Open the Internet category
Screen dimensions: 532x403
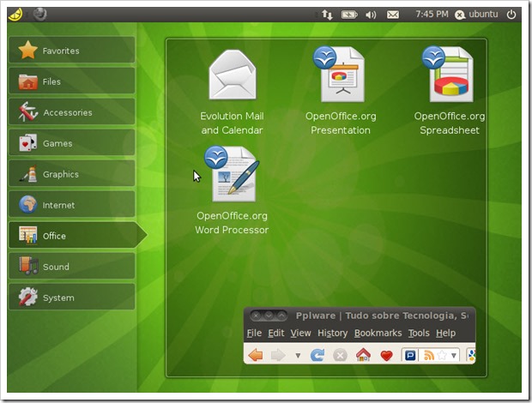71,205
